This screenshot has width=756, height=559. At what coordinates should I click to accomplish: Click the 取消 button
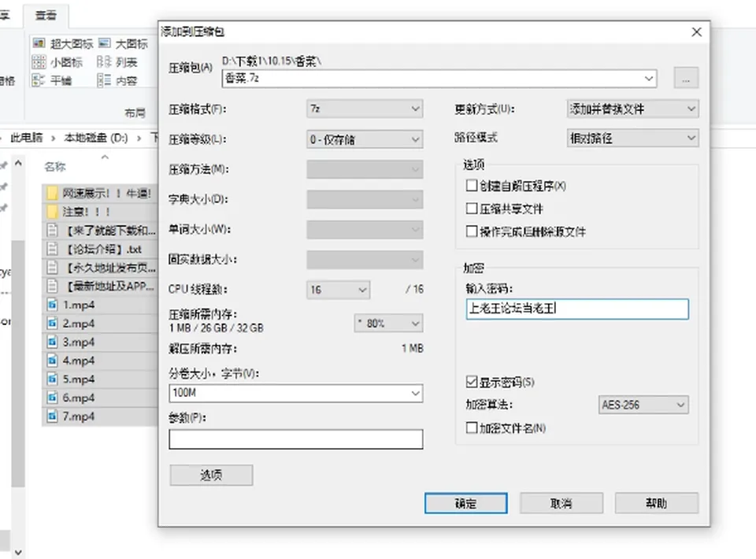click(x=561, y=503)
